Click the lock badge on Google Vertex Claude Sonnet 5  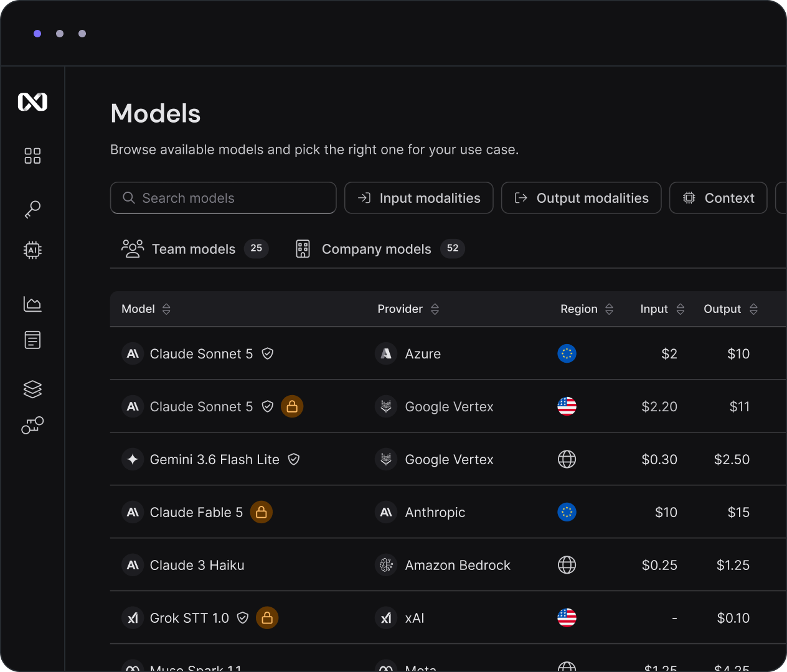tap(292, 406)
